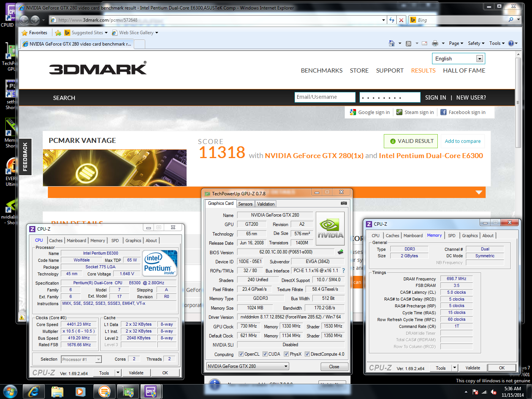Viewport: 532px width, 399px height.
Task: Click the RSS feeds icon
Action: coord(408,43)
